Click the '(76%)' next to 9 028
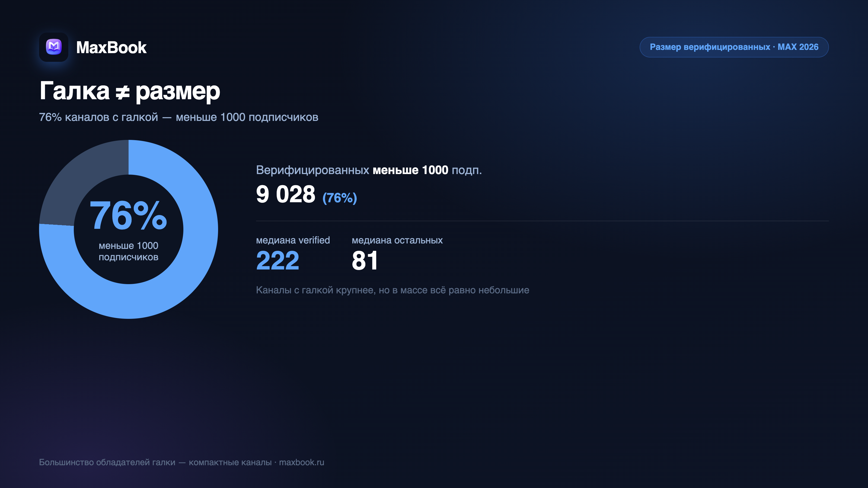 [x=340, y=198]
